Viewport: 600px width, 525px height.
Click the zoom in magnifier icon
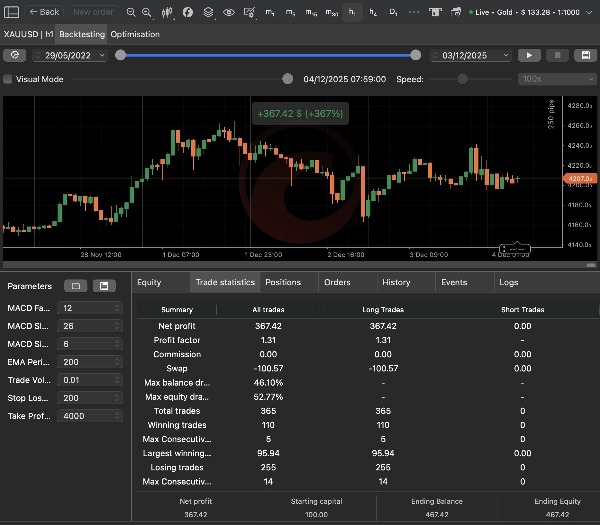(147, 12)
